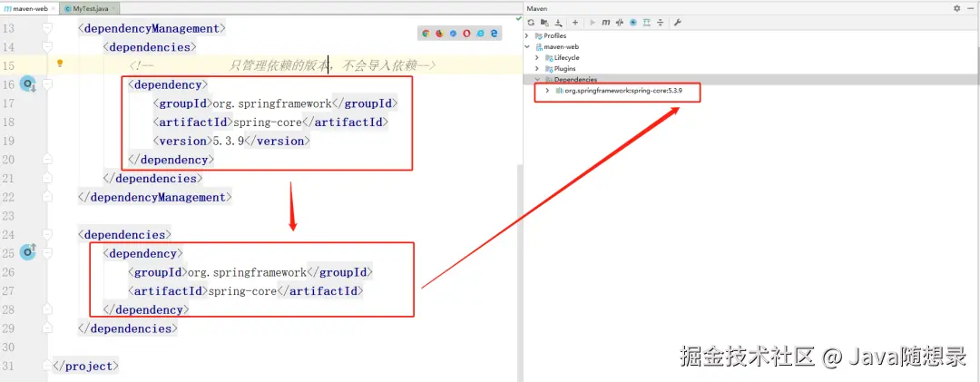Expand the Lifecycle node
This screenshot has height=382, width=980.
click(537, 57)
